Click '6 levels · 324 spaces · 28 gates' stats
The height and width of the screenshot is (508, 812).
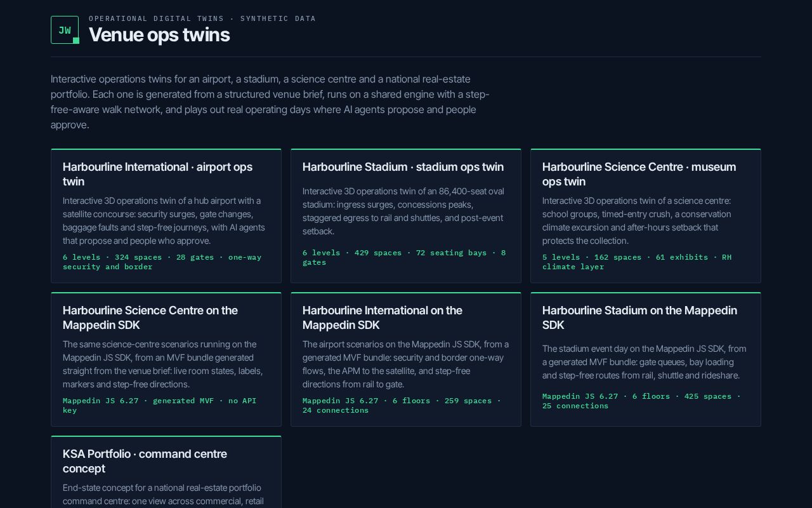[162, 262]
